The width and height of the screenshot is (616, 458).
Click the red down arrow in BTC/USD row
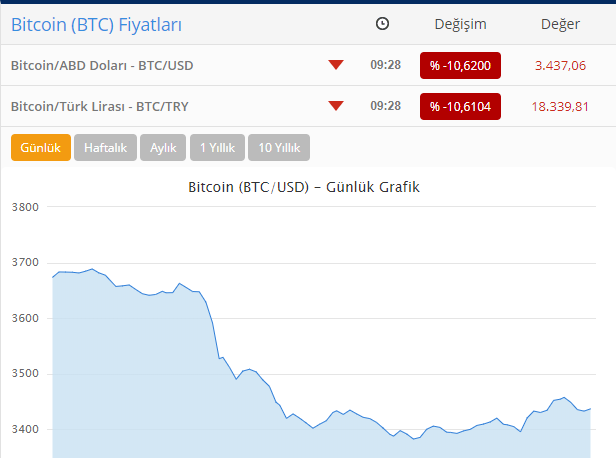click(336, 65)
